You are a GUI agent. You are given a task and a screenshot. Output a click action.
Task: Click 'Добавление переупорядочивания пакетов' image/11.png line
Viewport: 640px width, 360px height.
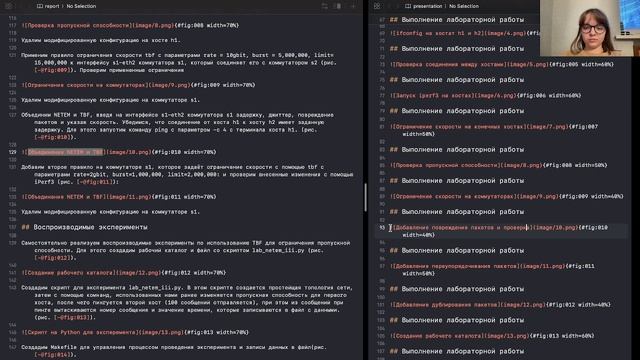[x=492, y=270]
